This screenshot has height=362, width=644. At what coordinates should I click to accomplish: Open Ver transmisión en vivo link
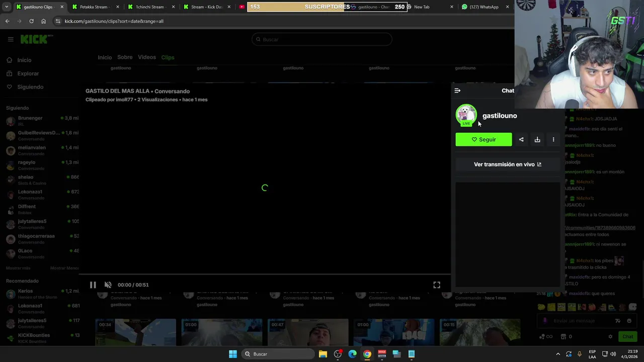[508, 164]
